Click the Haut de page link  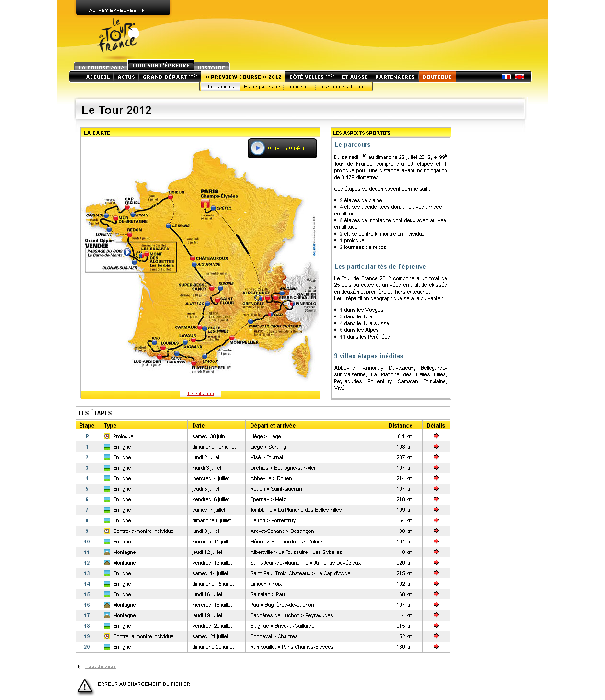pos(101,666)
